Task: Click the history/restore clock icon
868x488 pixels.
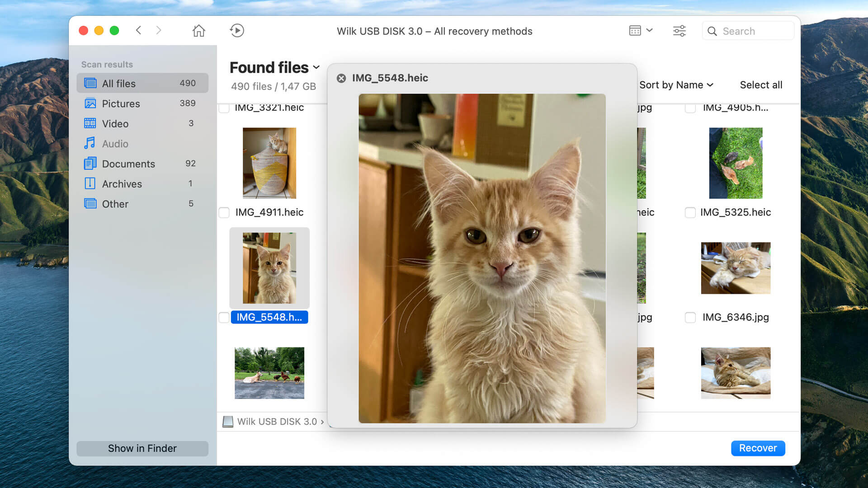Action: (237, 30)
